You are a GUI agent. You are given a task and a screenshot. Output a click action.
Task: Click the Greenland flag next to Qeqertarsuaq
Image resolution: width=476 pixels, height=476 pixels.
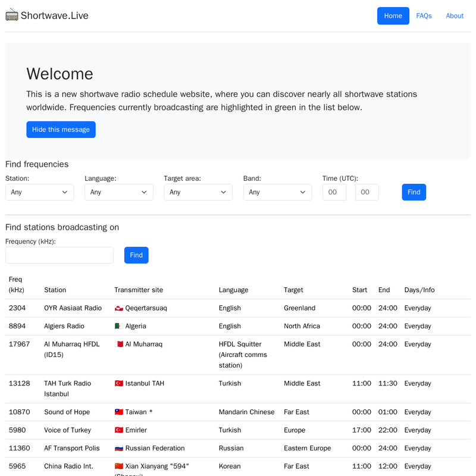click(x=119, y=308)
